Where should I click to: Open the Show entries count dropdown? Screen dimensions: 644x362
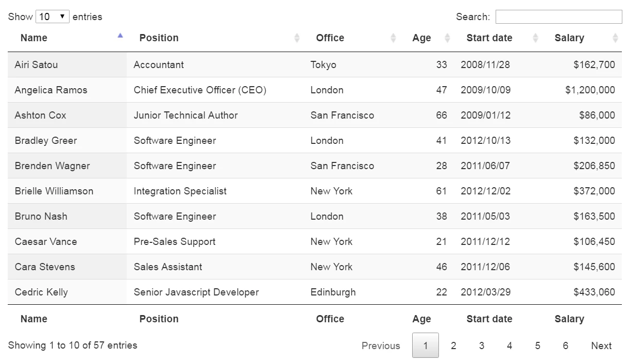(52, 17)
